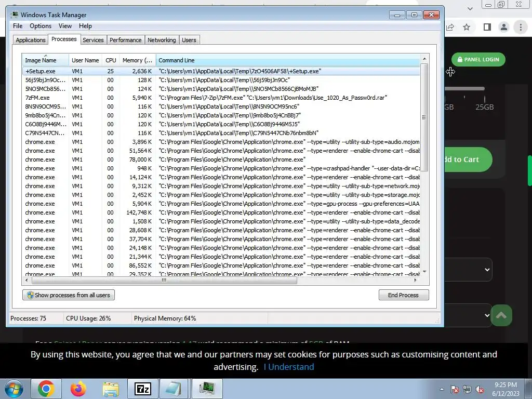Select chrome.exe row with gpu-process command

(221, 204)
